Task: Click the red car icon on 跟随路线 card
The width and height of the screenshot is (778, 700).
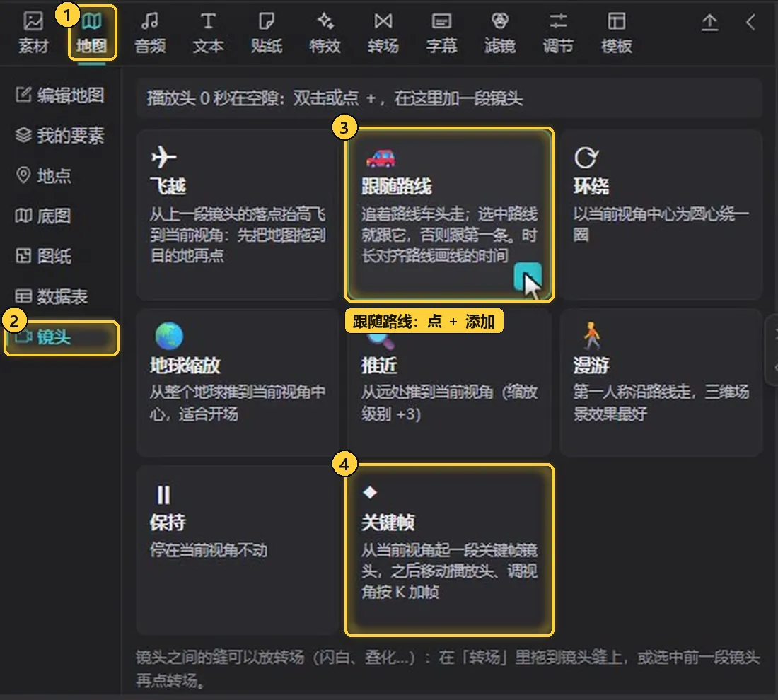Action: (381, 158)
